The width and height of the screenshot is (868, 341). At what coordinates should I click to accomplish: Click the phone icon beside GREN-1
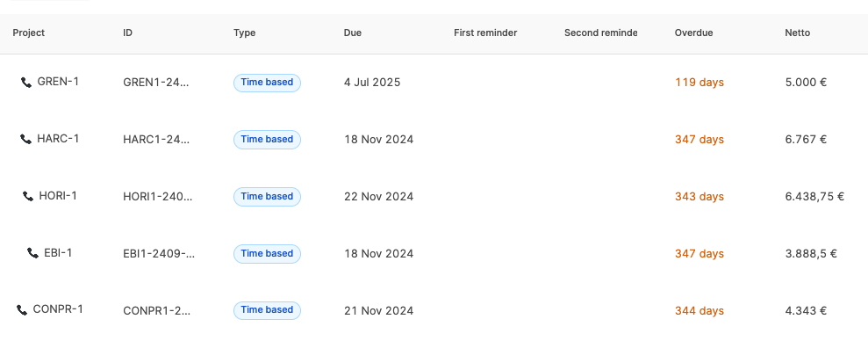click(26, 83)
